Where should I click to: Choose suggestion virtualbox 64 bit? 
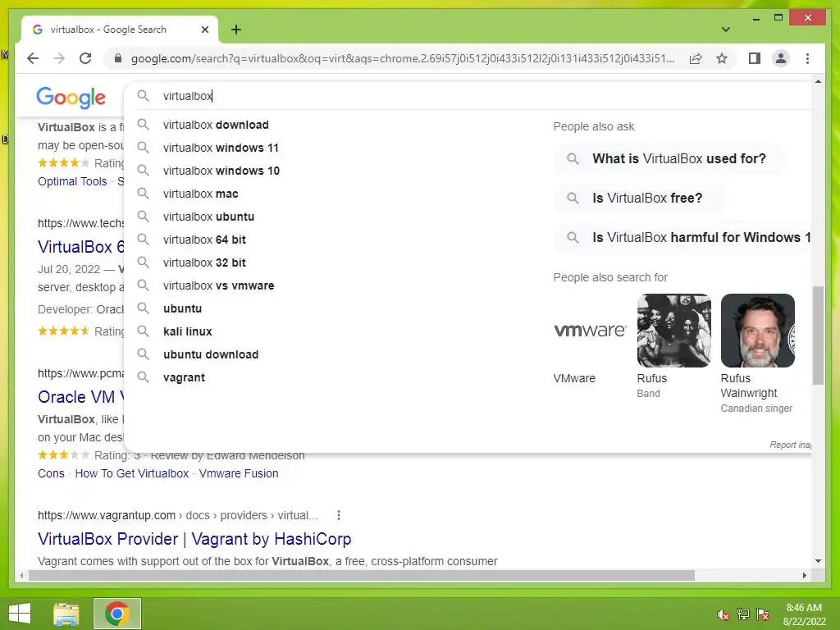[x=204, y=240]
